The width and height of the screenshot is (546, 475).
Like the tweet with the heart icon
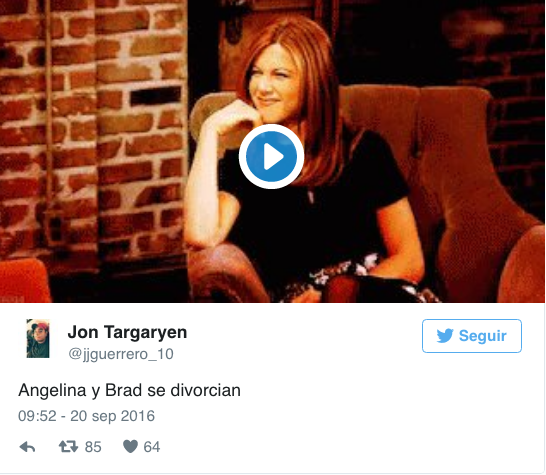(x=131, y=446)
